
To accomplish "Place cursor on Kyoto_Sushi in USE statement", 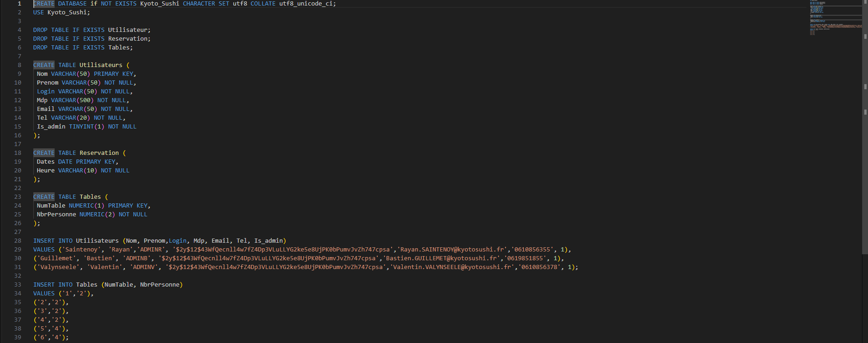I will (69, 12).
